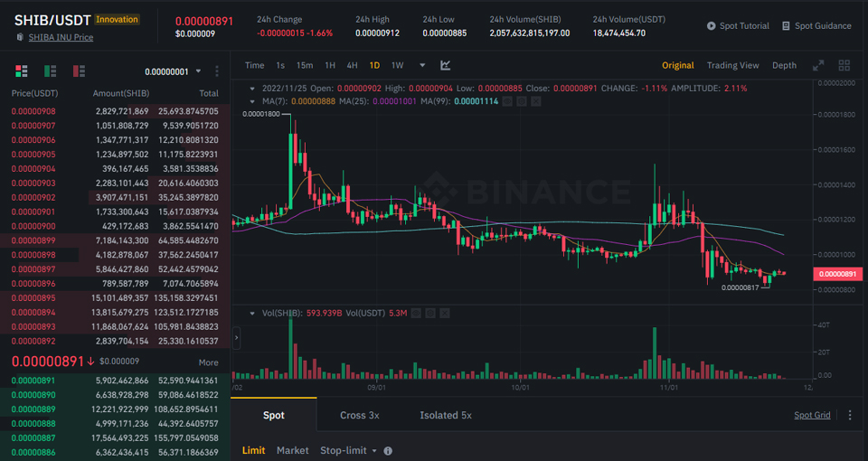Expand more time interval options
This screenshot has height=461, width=868.
(x=421, y=65)
